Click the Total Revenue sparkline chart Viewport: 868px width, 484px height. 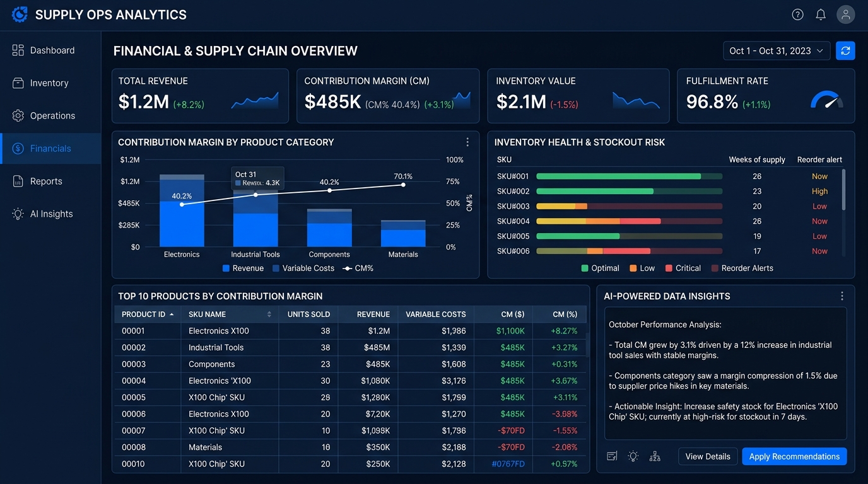pyautogui.click(x=255, y=100)
